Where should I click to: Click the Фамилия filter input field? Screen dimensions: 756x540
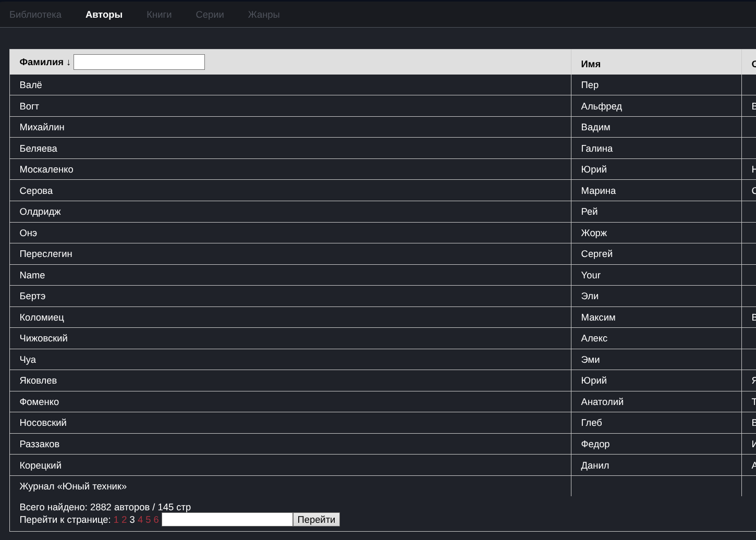[x=139, y=62]
